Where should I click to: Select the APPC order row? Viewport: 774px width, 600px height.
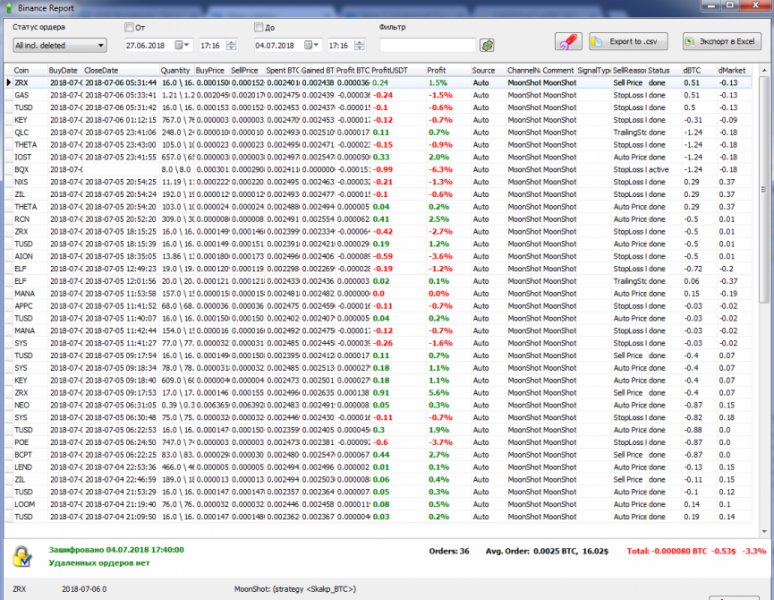(378, 306)
